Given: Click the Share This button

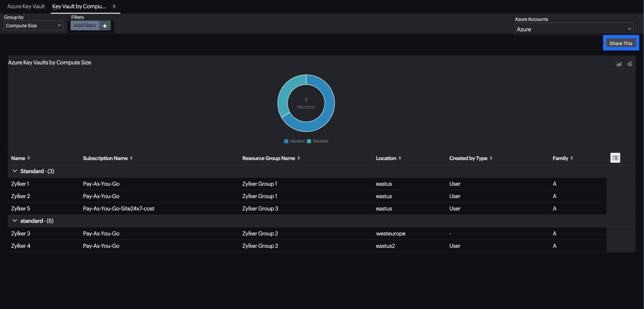Looking at the screenshot, I should 621,43.
